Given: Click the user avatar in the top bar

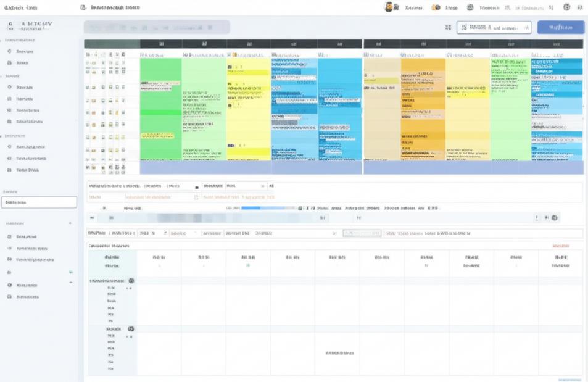Looking at the screenshot, I should tap(389, 7).
